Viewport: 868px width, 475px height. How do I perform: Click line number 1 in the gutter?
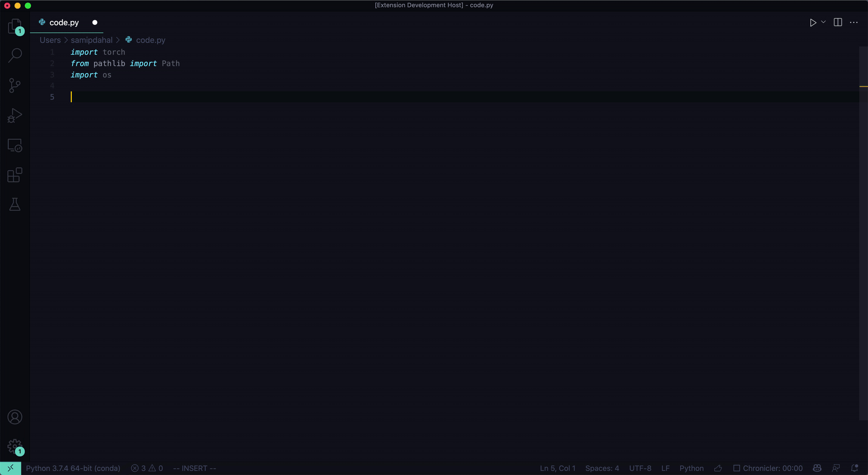52,52
